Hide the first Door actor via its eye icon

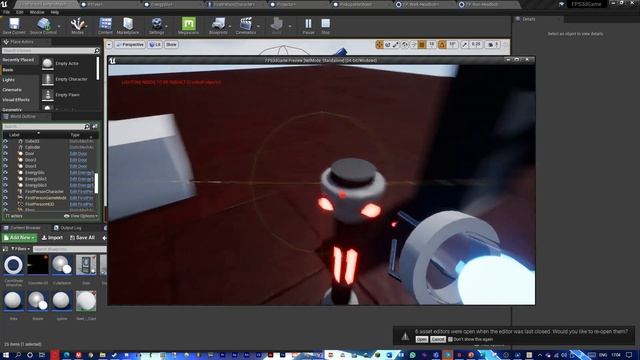point(6,154)
